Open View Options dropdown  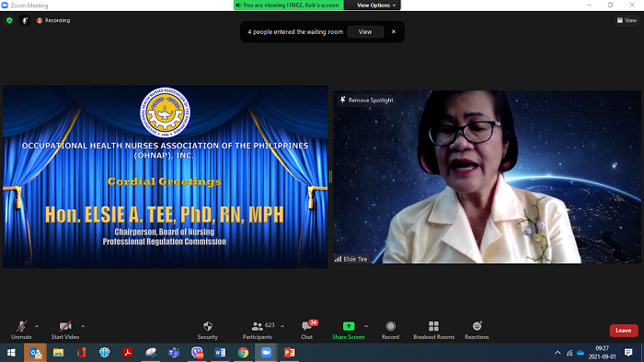point(376,5)
